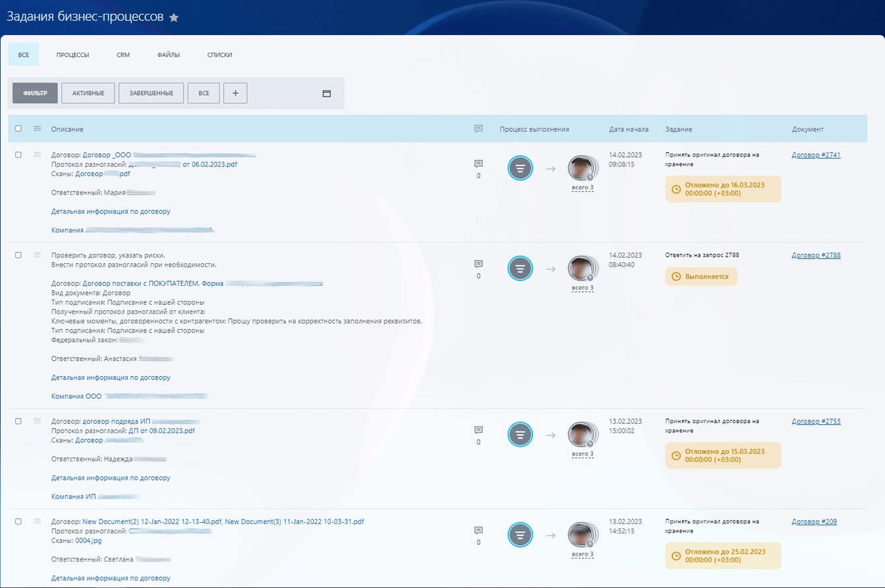Apply the АКТИВНЫЕ filter preset
Viewport: 885px width, 588px height.
[x=88, y=93]
